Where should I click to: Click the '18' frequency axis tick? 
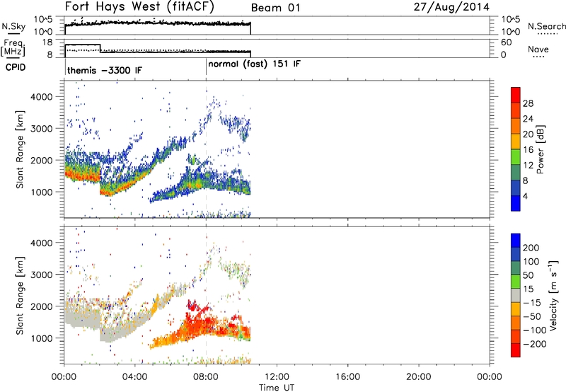(47, 42)
